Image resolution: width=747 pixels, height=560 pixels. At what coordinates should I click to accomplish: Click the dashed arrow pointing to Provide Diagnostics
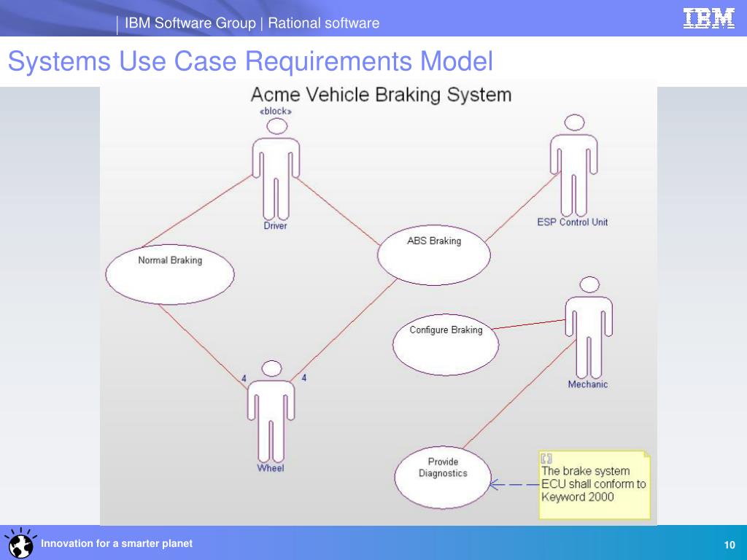click(x=514, y=485)
